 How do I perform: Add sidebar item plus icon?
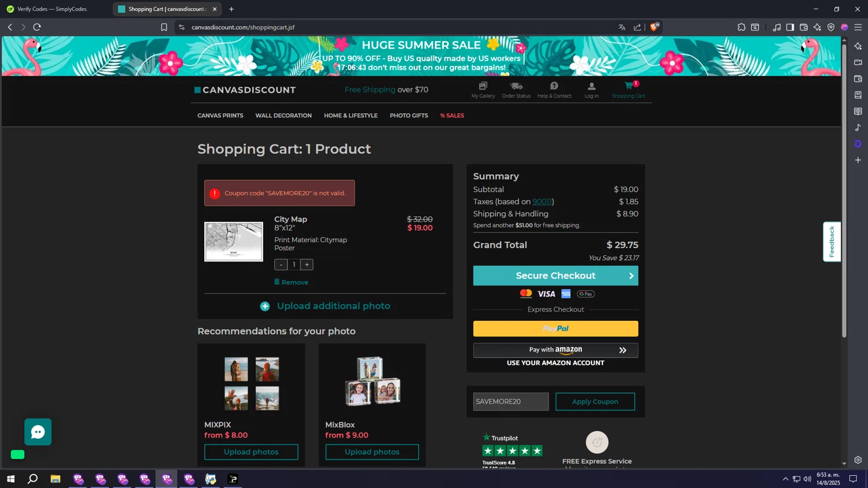pyautogui.click(x=858, y=160)
